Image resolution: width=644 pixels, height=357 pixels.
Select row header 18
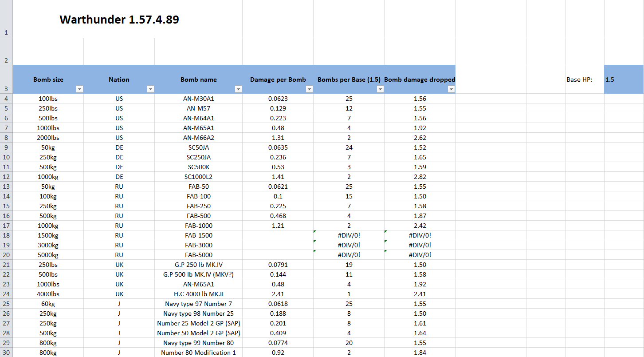(x=6, y=235)
